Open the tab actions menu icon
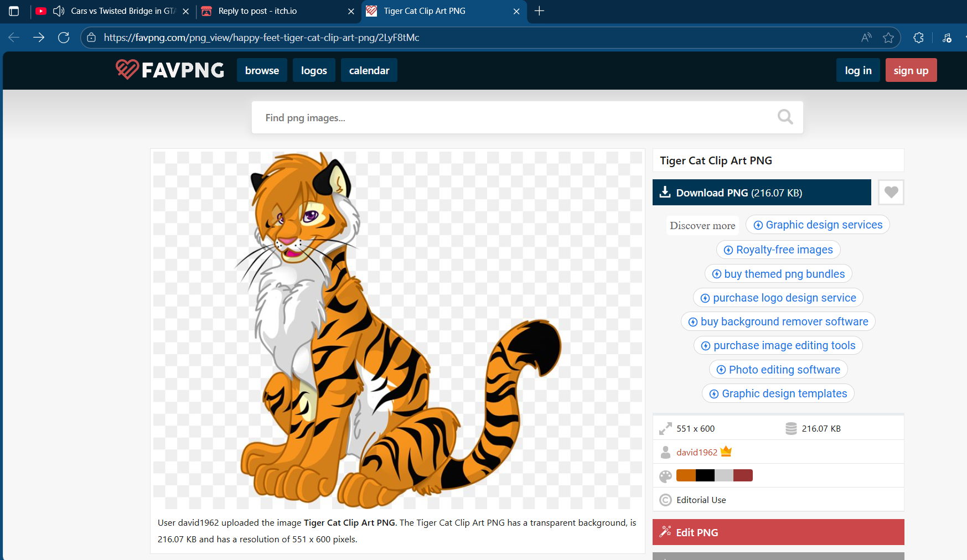This screenshot has width=967, height=560. point(14,11)
